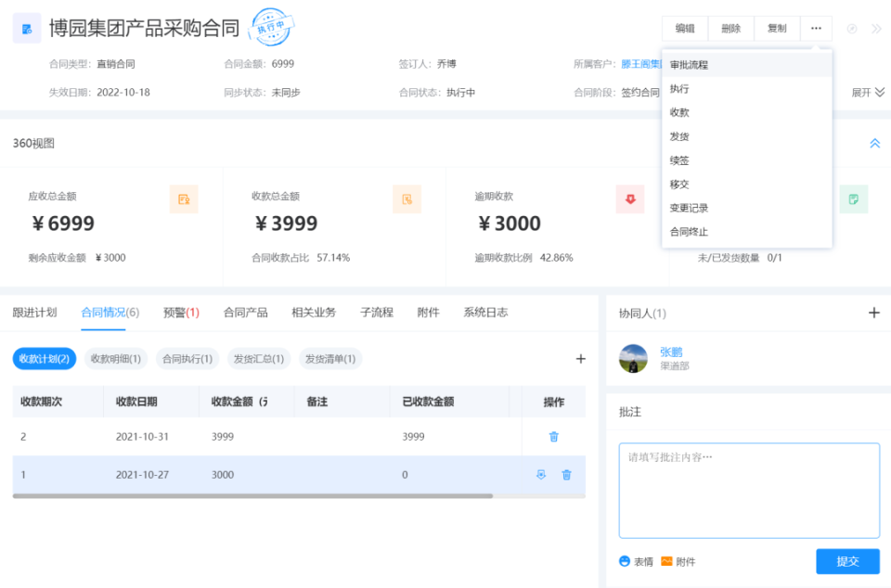Delete the payment plan row for period 2

[554, 437]
